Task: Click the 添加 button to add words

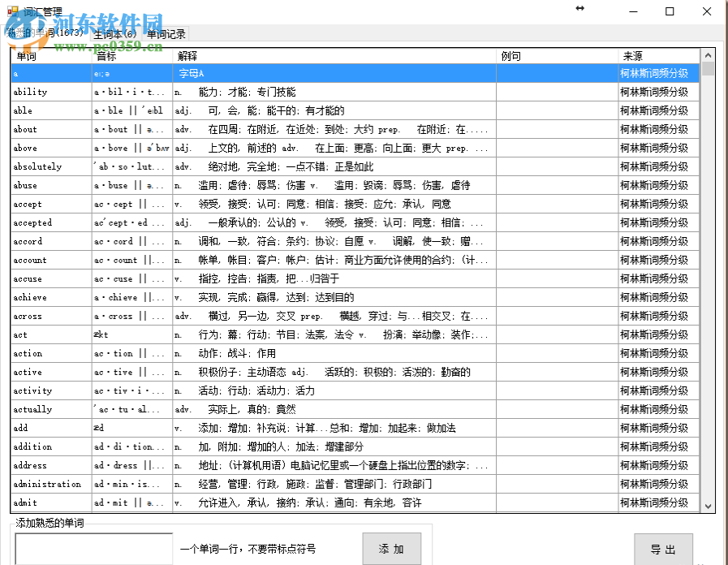Action: [392, 549]
